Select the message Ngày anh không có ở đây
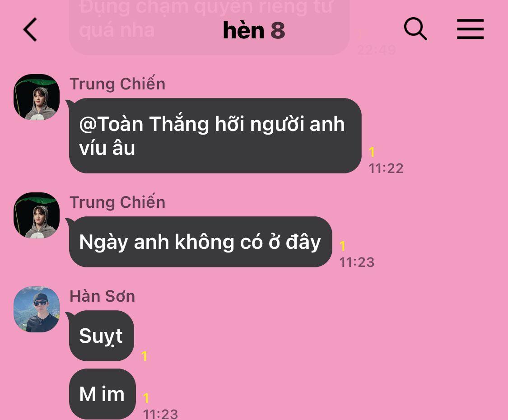Viewport: 508px width, 420px height. pyautogui.click(x=200, y=242)
